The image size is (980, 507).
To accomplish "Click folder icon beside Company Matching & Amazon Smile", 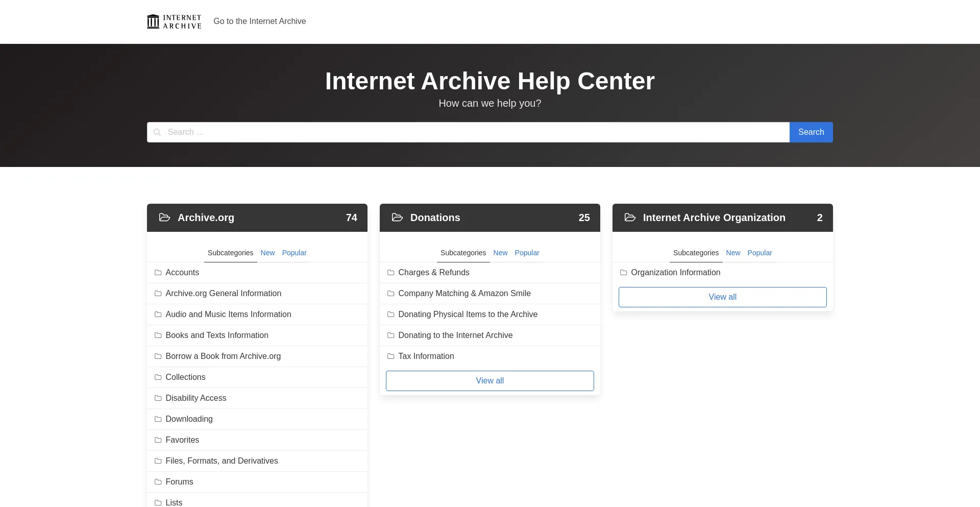I will click(x=391, y=294).
